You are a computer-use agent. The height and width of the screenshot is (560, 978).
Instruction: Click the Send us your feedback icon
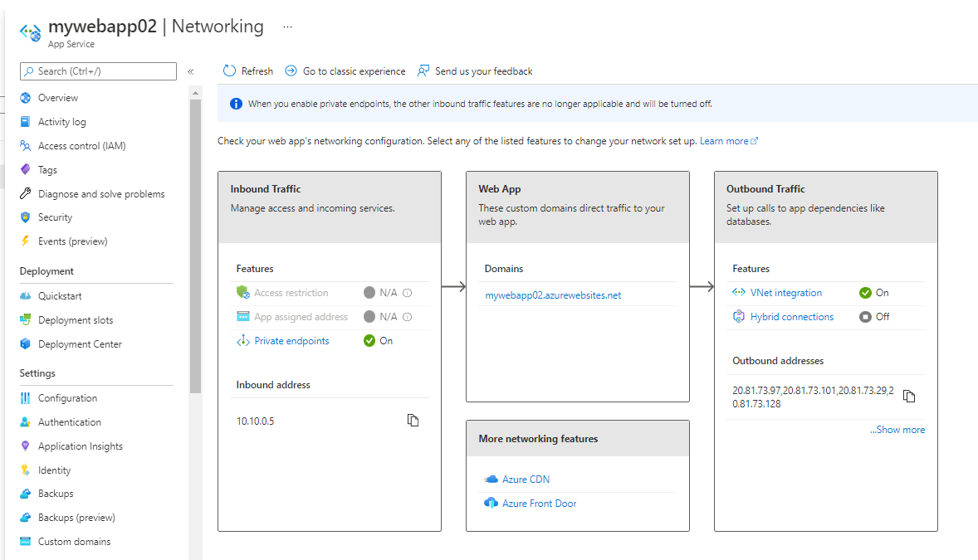click(x=424, y=71)
